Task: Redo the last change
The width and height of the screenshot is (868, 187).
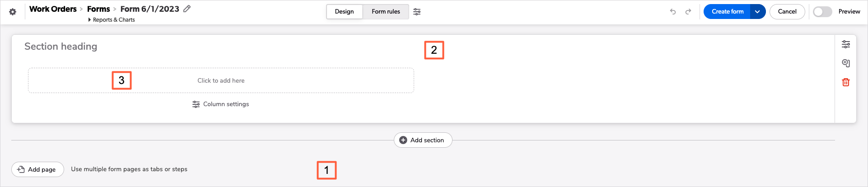Action: (x=688, y=12)
